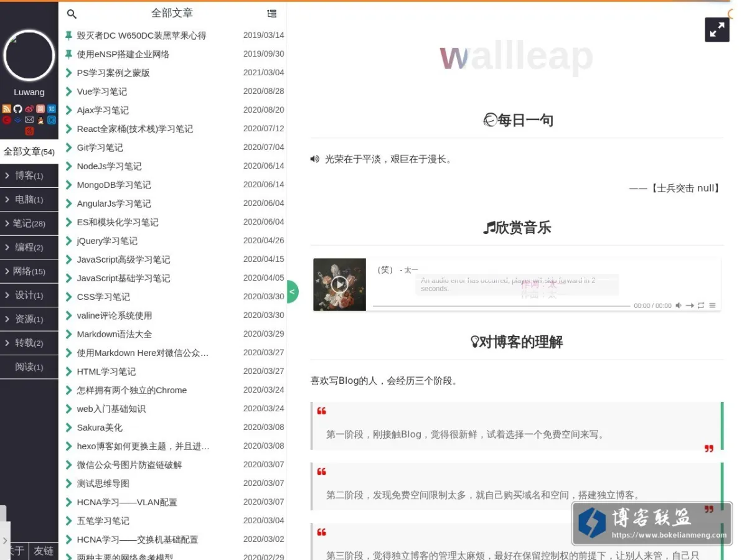Open the NodeJs学习笔记 article
The height and width of the screenshot is (560, 747).
pos(109,166)
